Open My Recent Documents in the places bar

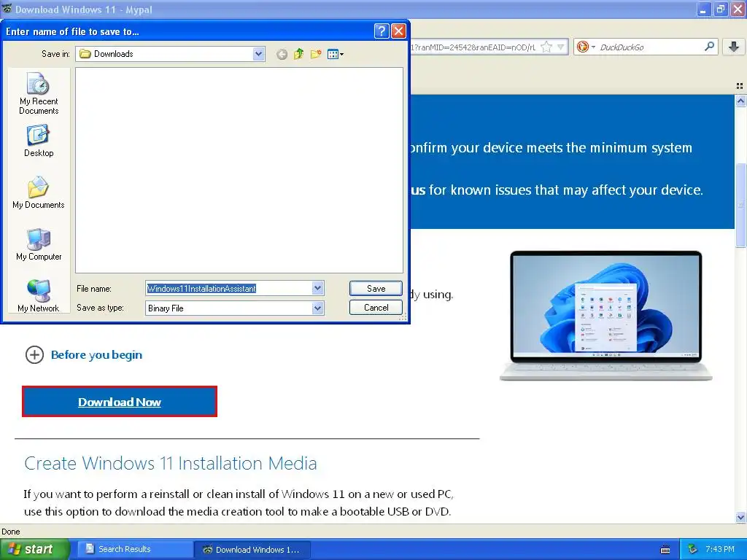tap(39, 93)
